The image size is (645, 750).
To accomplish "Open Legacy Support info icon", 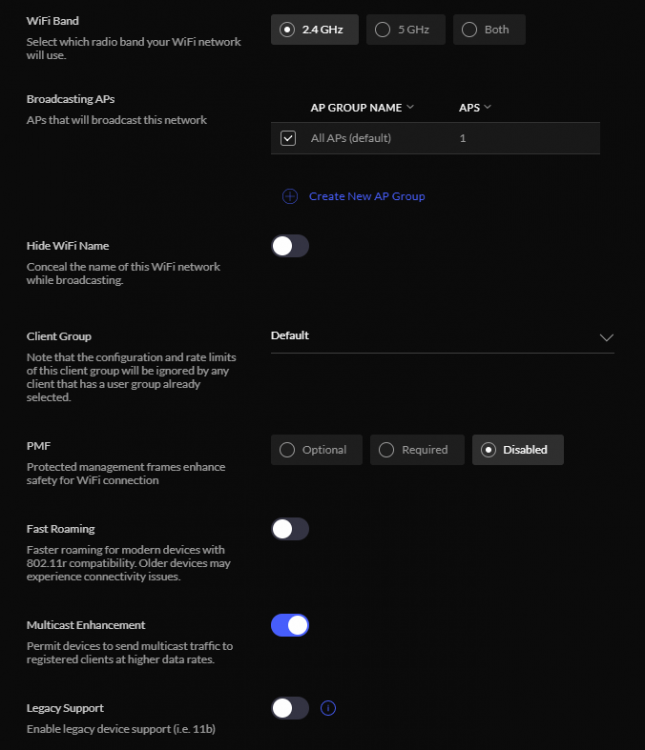I will (x=328, y=708).
